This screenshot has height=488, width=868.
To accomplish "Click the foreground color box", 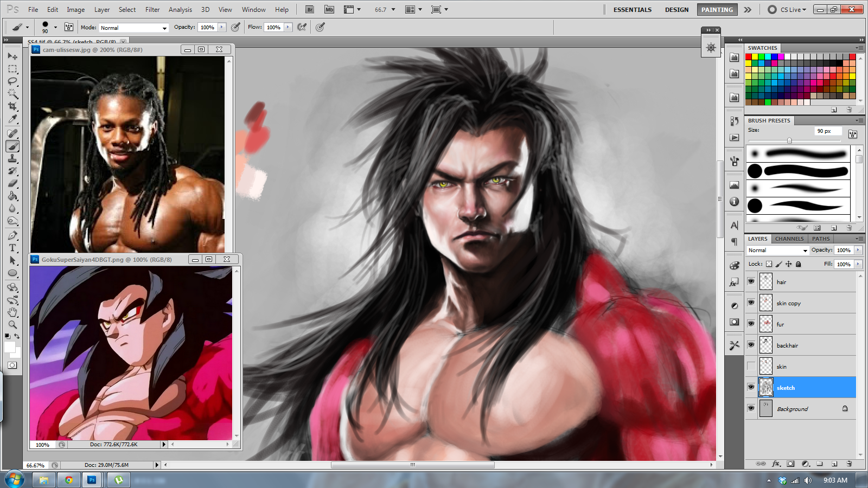I will point(9,347).
